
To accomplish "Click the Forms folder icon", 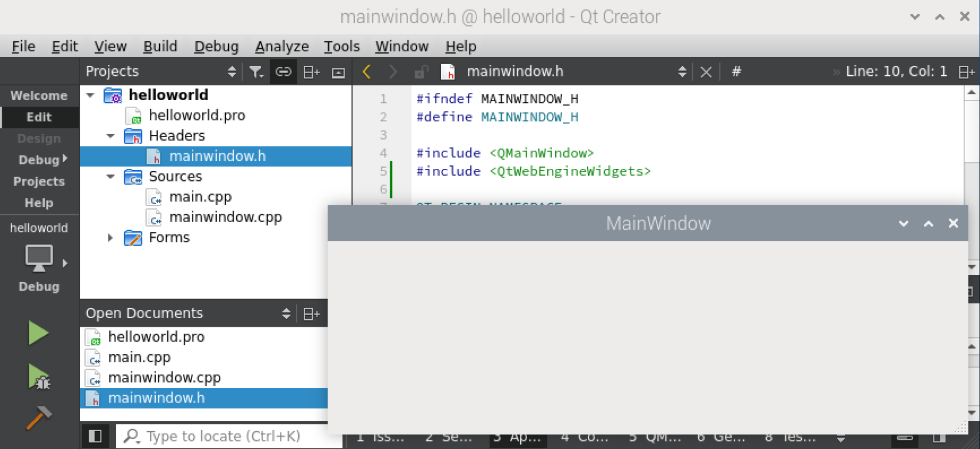I will point(133,238).
